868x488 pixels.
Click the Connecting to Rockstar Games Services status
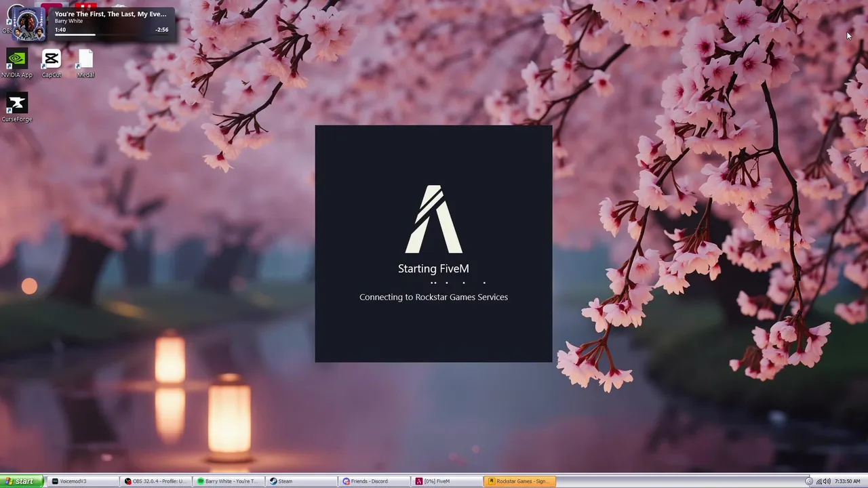[433, 297]
